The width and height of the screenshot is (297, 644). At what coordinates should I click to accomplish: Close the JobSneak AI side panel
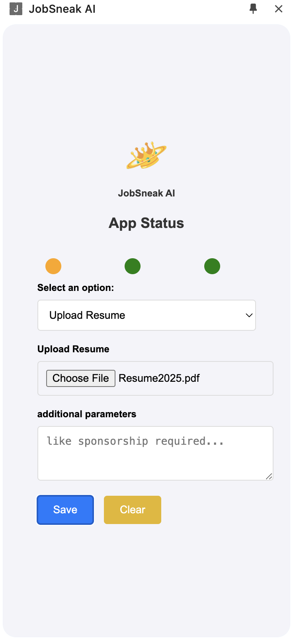[x=279, y=9]
